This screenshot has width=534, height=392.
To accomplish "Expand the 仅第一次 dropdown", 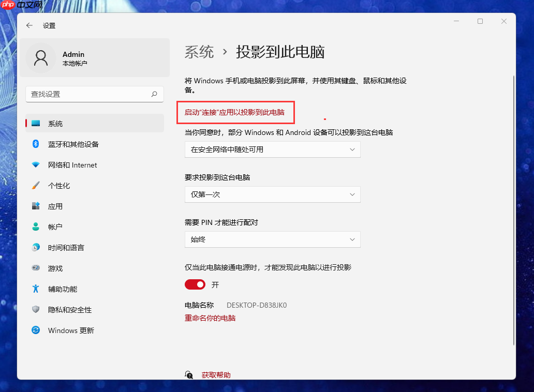I will [273, 194].
